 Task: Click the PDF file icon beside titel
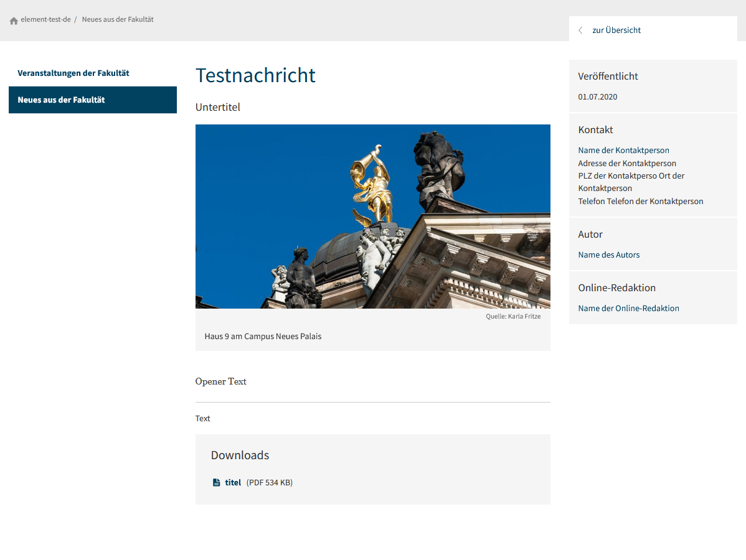[x=217, y=482]
